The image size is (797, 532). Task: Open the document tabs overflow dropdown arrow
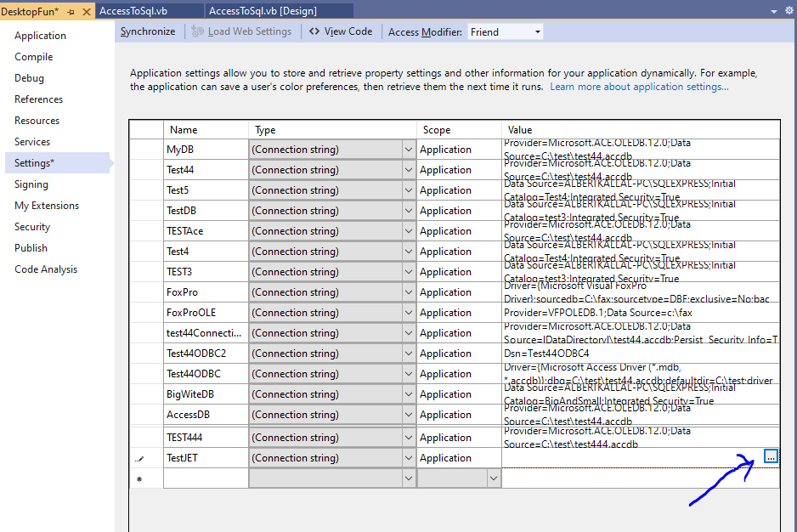[x=774, y=11]
